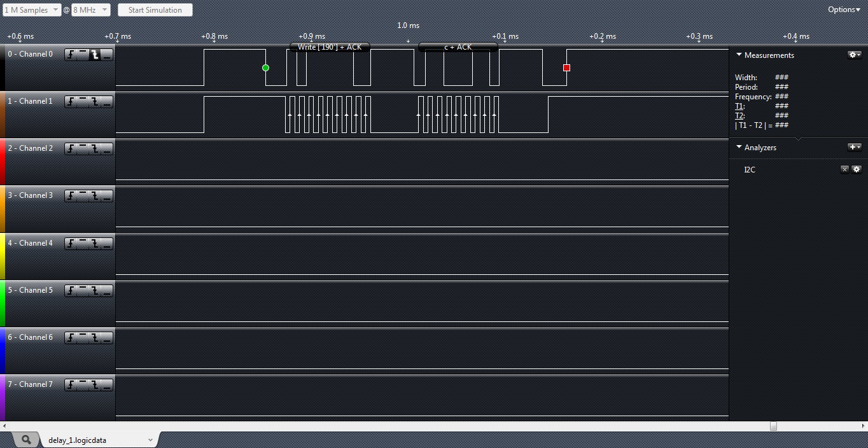Viewport: 868px width, 448px height.
Task: Set low level trigger on Channel 3
Action: pyautogui.click(x=107, y=196)
